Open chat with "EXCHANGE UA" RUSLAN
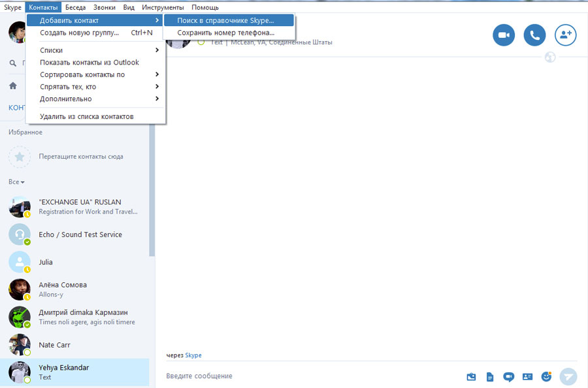The width and height of the screenshot is (588, 388). 74,206
